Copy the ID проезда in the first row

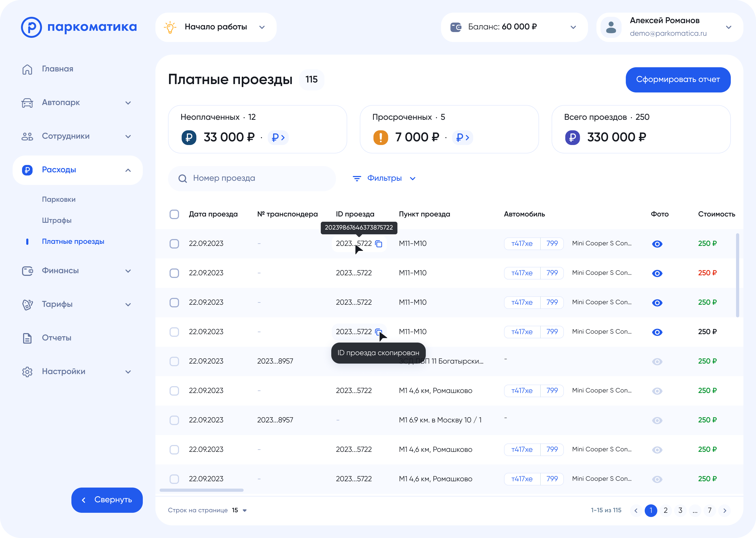click(x=379, y=244)
